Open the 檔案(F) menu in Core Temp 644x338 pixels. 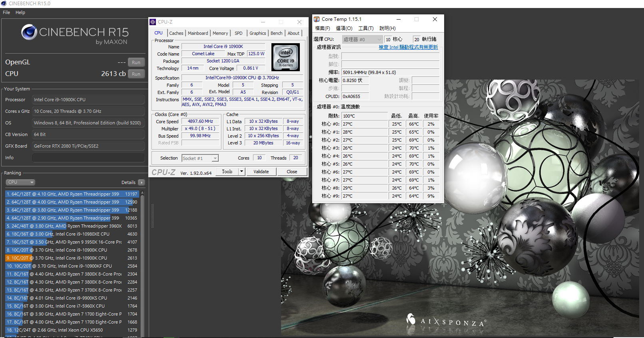point(323,28)
